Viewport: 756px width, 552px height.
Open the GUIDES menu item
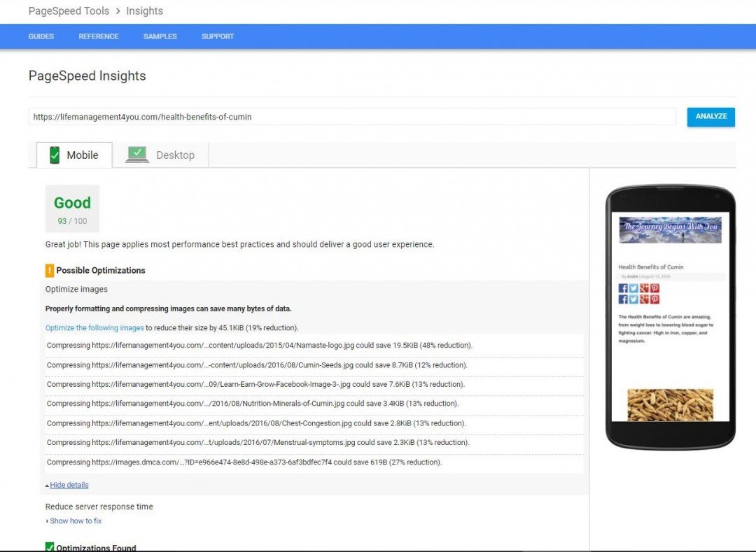(x=41, y=36)
